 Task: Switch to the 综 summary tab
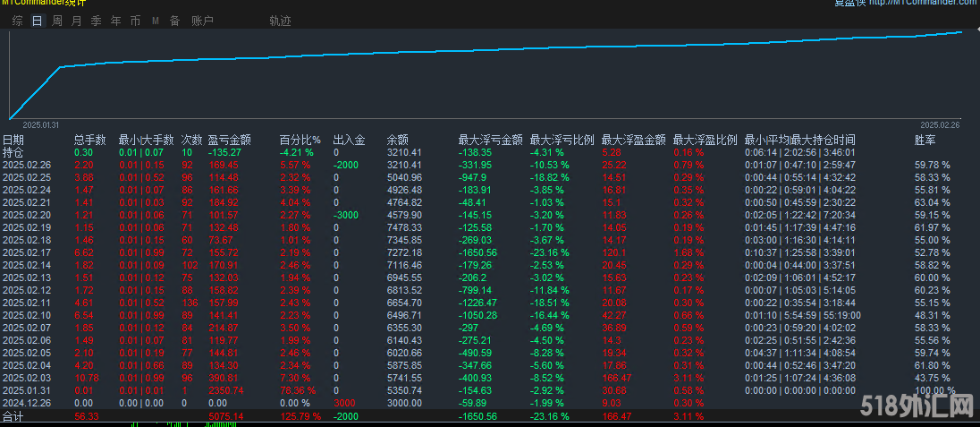18,21
